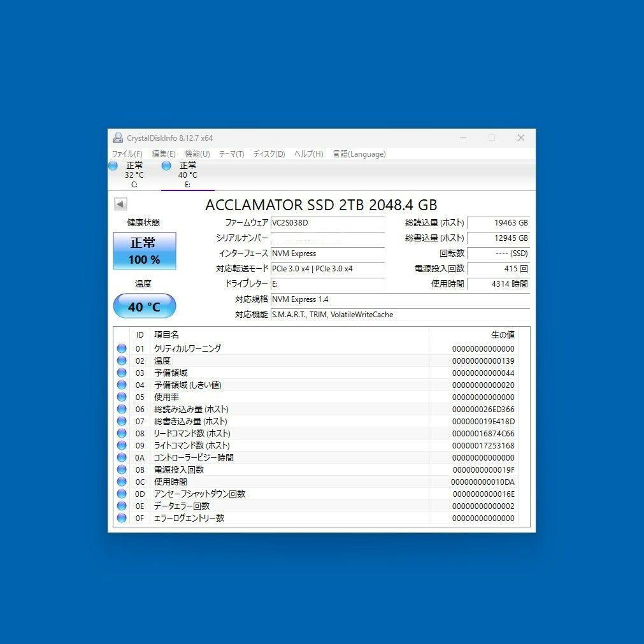Click raw value 0000017253168
Viewport: 644px width, 644px height.
click(483, 446)
